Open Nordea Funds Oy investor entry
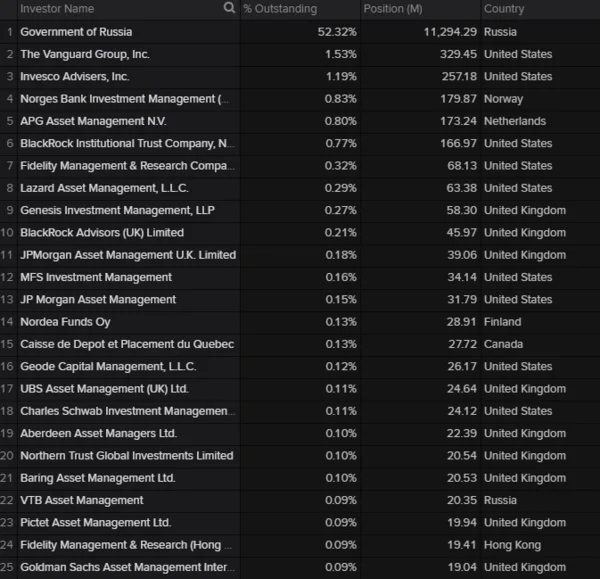Screen dimensions: 600x579 (x=65, y=322)
